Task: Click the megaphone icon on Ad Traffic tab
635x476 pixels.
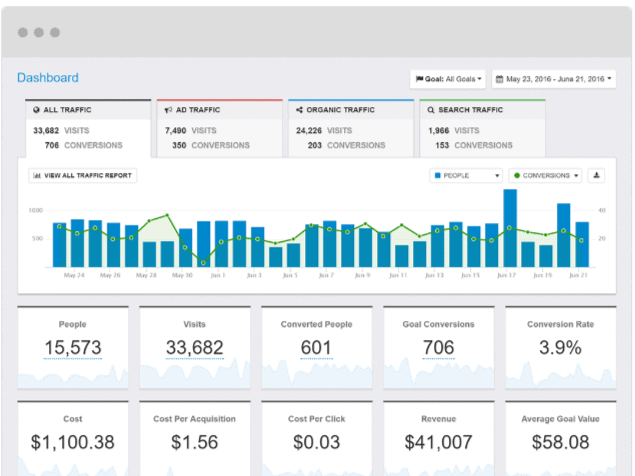Action: [168, 110]
